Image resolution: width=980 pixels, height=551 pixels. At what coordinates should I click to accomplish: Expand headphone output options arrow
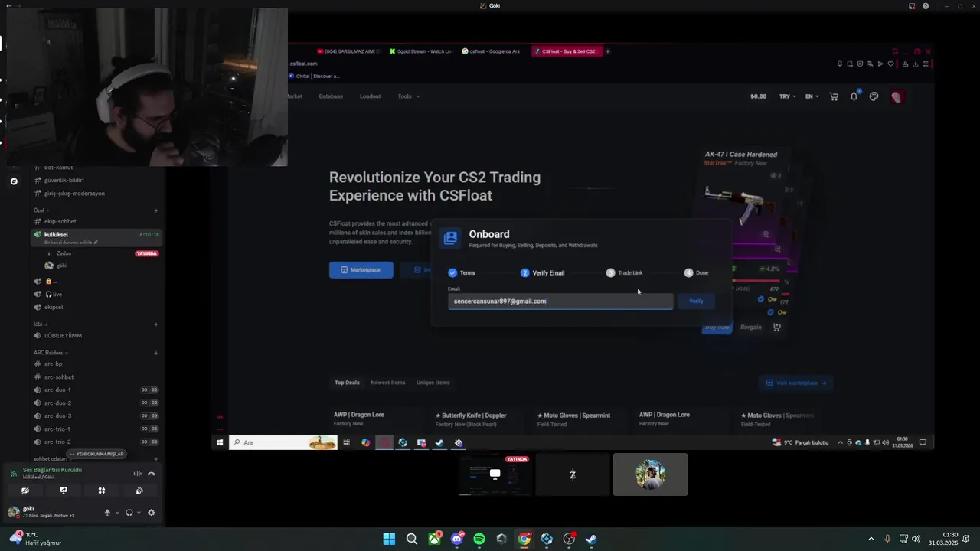pos(139,513)
